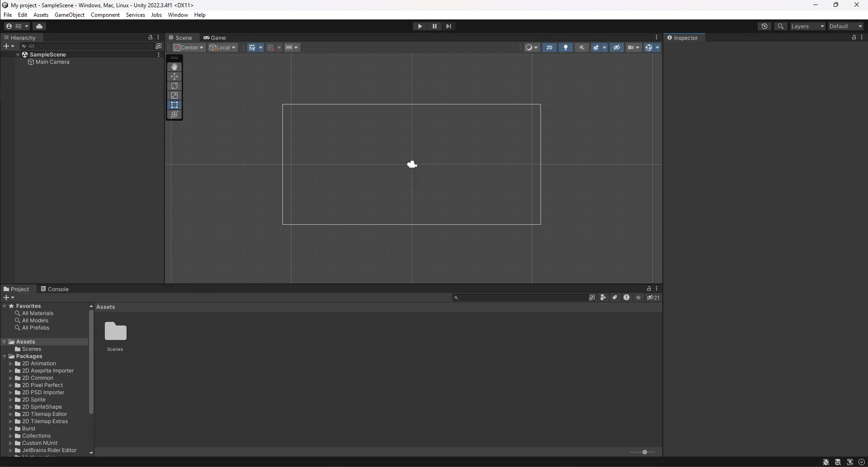Lock the Inspector panel
This screenshot has height=467, width=868.
coord(854,38)
